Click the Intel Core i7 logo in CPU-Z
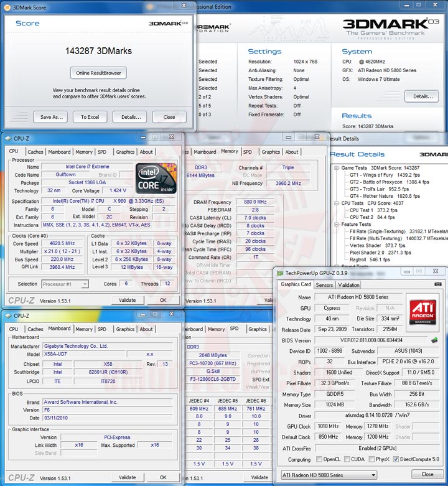448x486 pixels. pos(156,178)
